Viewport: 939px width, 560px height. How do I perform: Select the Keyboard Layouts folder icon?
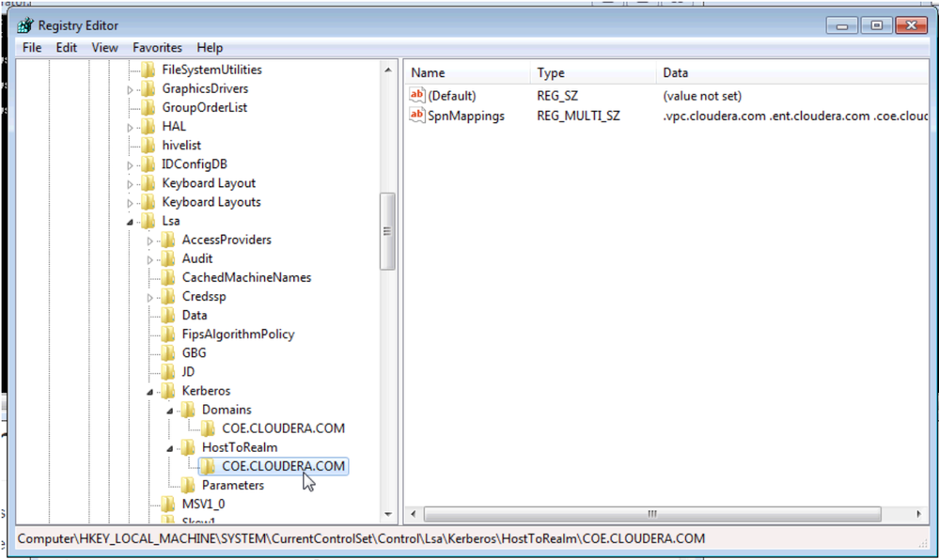pos(148,202)
